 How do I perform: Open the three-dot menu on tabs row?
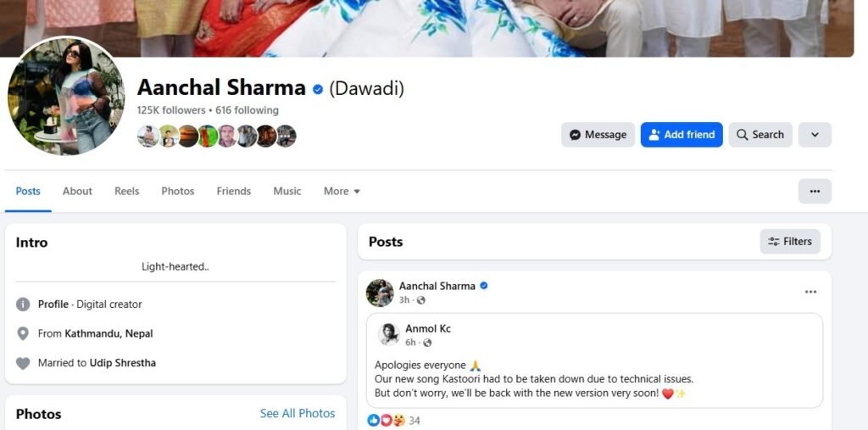(x=815, y=191)
